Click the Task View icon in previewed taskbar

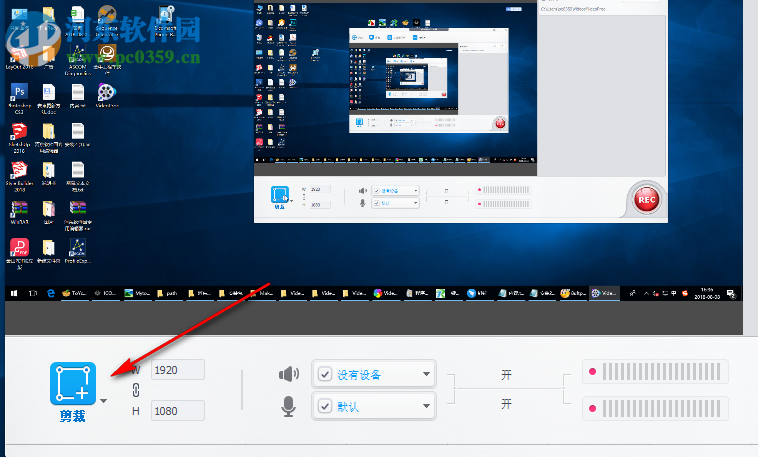pos(32,293)
